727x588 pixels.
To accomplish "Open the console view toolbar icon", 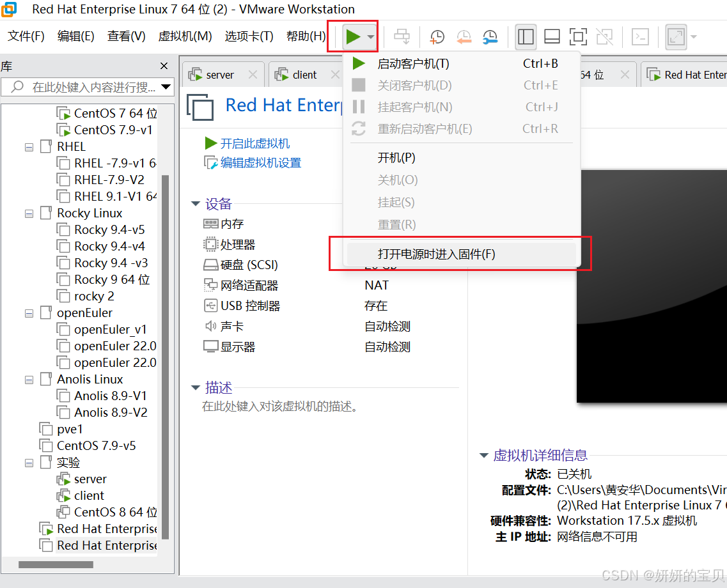I will tap(640, 36).
